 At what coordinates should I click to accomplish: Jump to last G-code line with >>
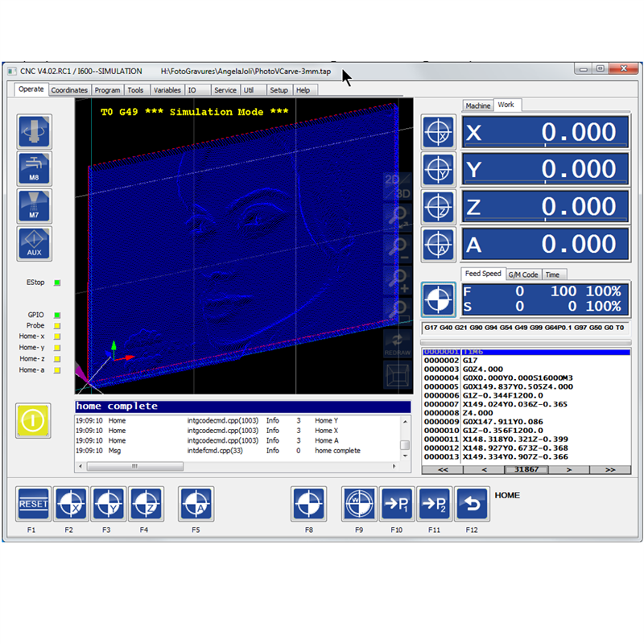pyautogui.click(x=609, y=469)
